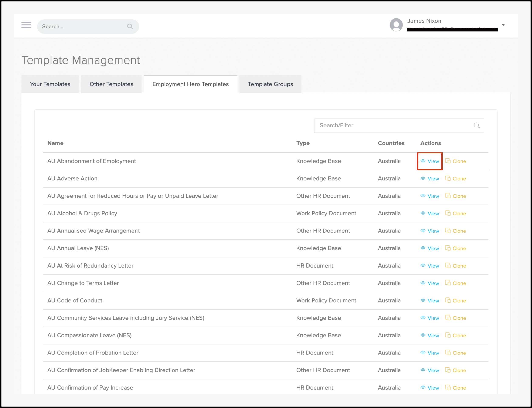Image resolution: width=532 pixels, height=408 pixels.
Task: Select the Employment Hero Templates tab
Action: tap(190, 84)
